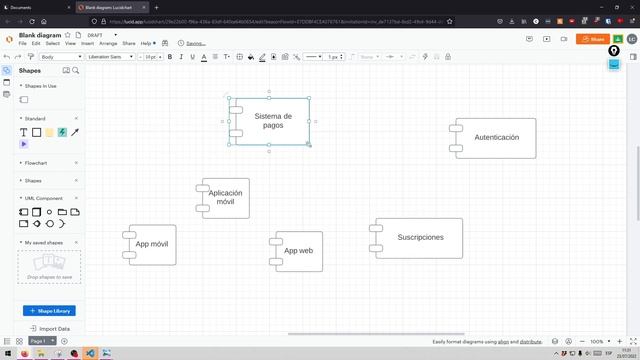Open the Select menu
The image size is (640, 360).
[52, 43]
